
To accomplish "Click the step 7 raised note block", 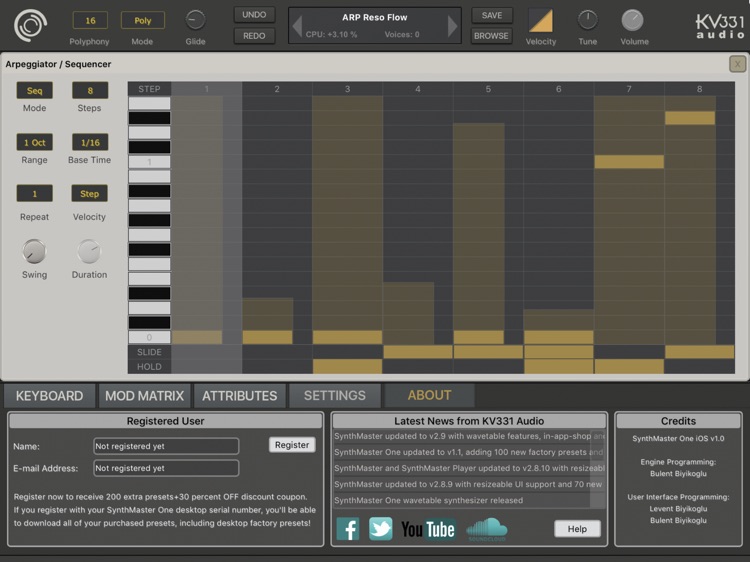I will (629, 162).
